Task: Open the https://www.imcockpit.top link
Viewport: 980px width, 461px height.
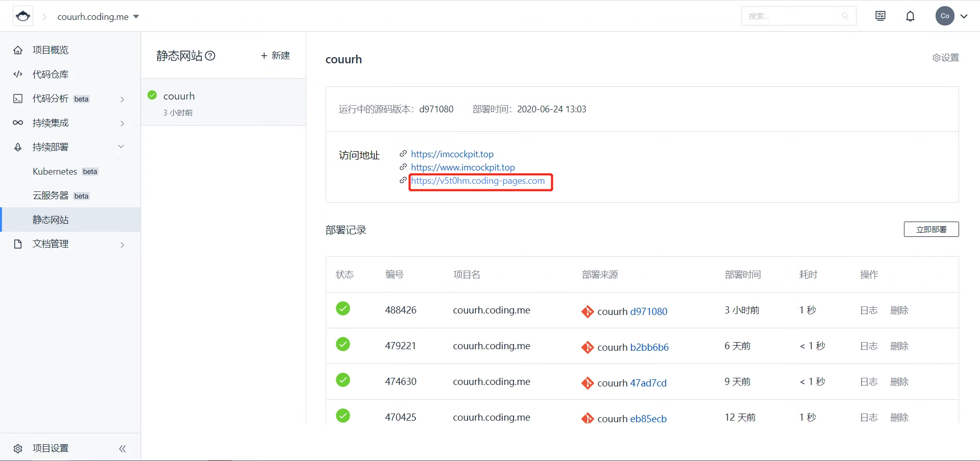Action: (463, 167)
